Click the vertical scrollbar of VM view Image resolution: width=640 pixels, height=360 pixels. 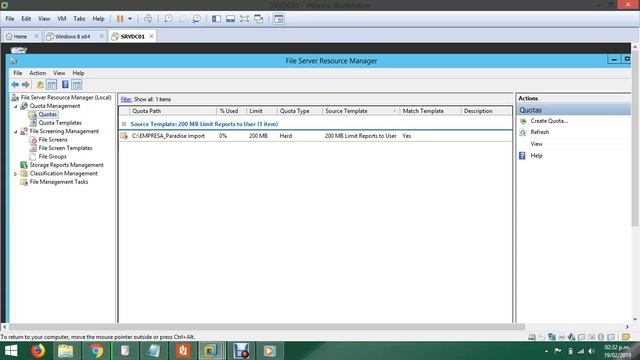pos(635,139)
